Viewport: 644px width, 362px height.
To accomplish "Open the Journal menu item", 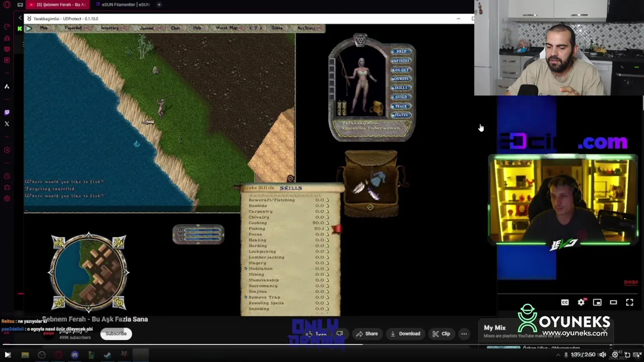I will (x=146, y=28).
